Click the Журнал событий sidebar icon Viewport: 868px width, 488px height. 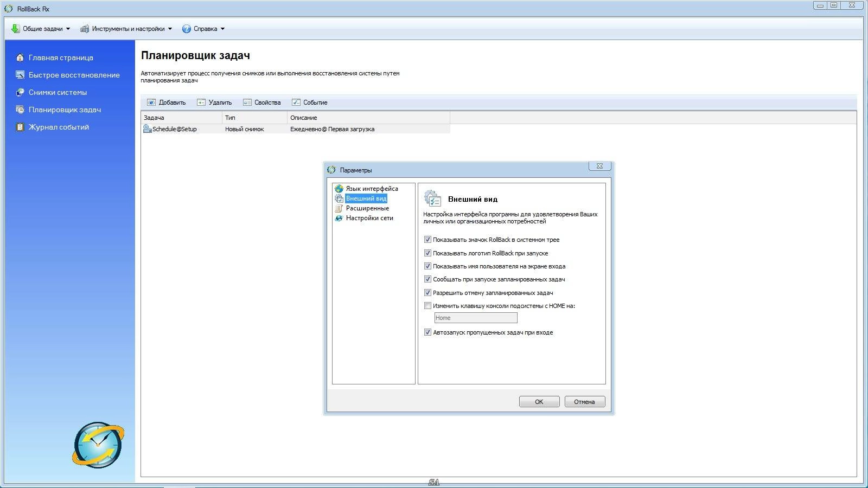click(20, 127)
